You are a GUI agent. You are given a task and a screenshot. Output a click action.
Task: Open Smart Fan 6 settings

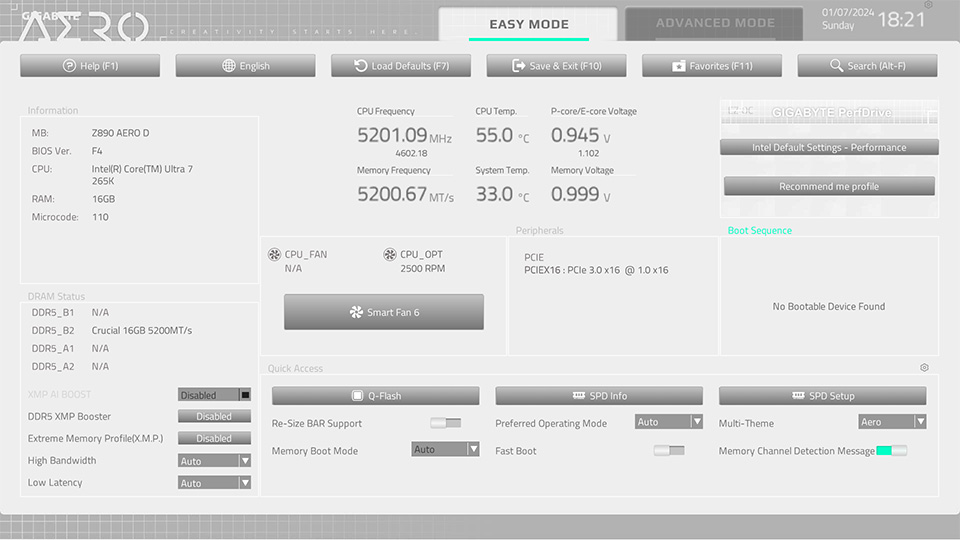(384, 312)
